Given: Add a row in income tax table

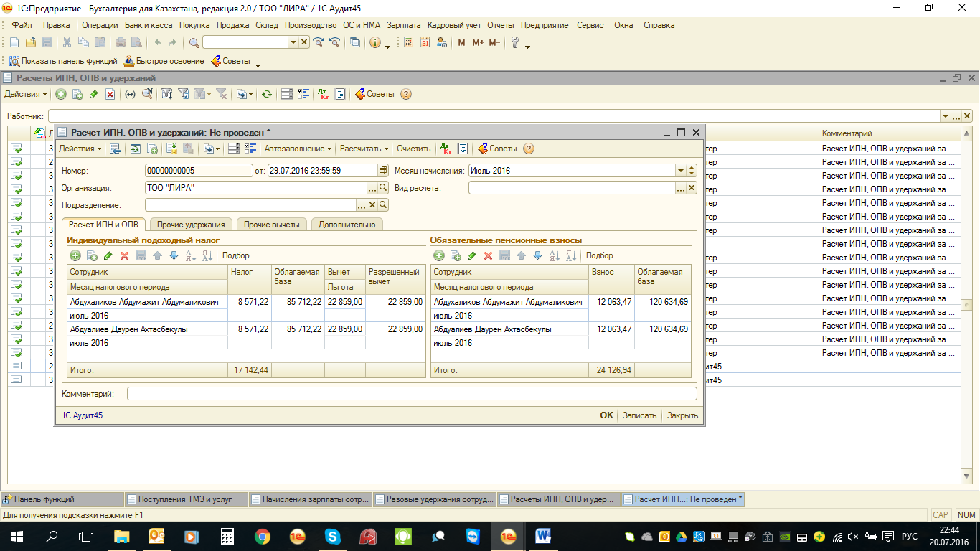Looking at the screenshot, I should click(x=75, y=255).
